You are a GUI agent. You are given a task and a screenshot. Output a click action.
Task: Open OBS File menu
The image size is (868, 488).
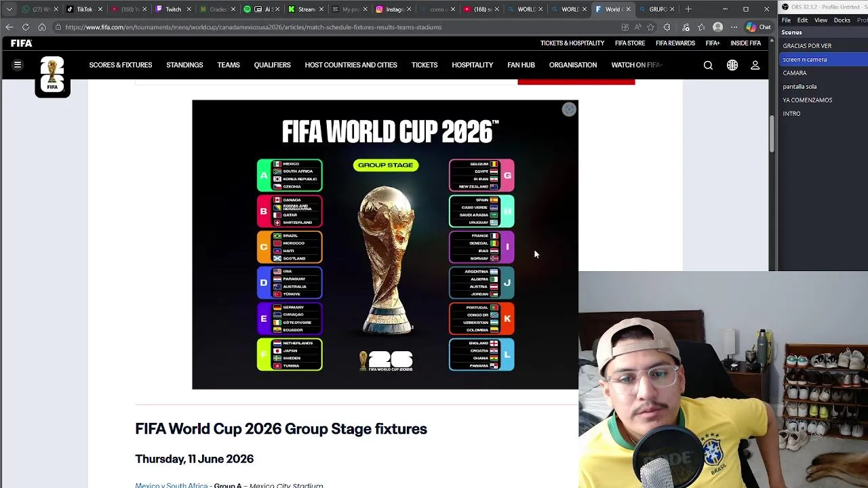click(x=787, y=20)
